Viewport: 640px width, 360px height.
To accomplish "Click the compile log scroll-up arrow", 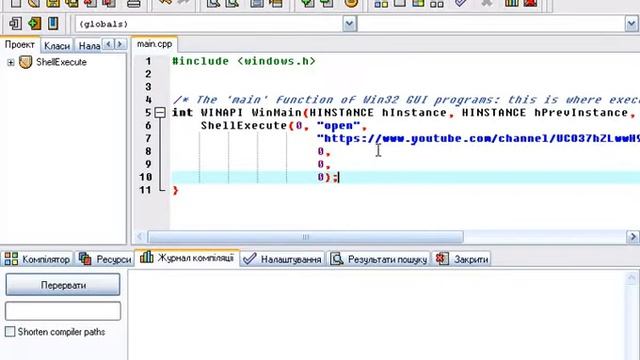I will tap(631, 278).
